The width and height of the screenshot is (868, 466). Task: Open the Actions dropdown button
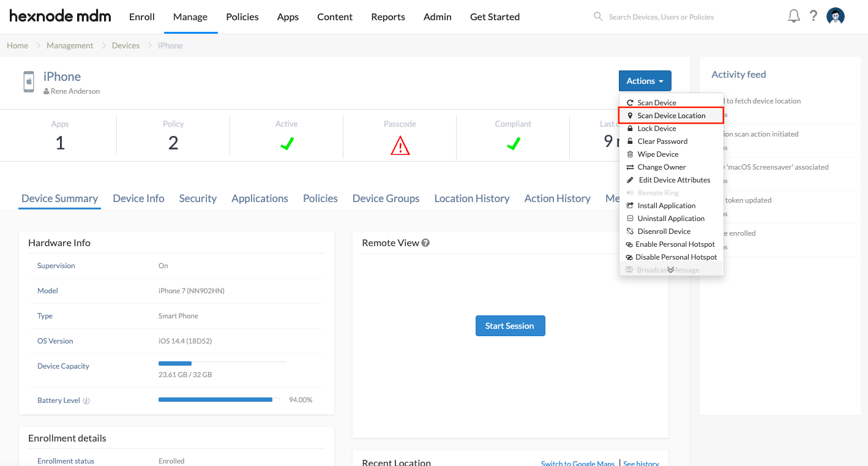645,81
